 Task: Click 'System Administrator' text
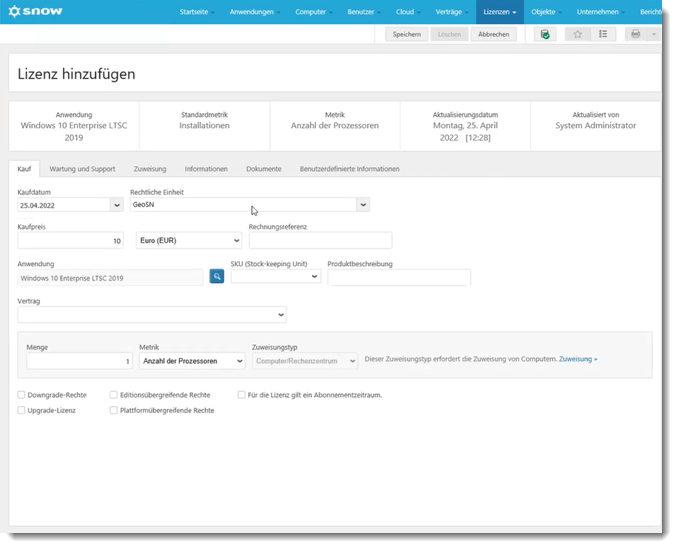click(x=595, y=126)
